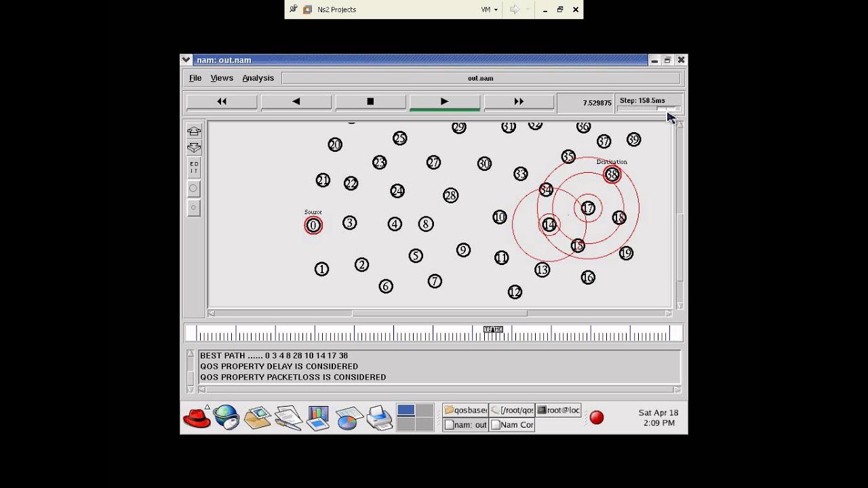Click node 6 in the topology
868x488 pixels.
(385, 286)
